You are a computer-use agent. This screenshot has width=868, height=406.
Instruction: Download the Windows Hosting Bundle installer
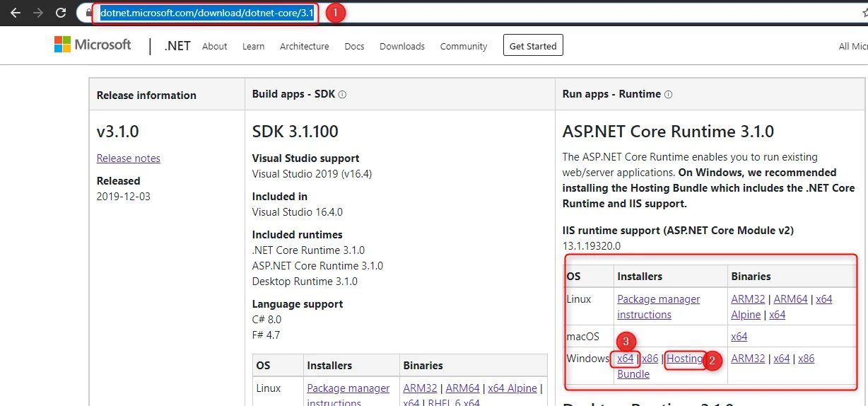click(x=661, y=366)
